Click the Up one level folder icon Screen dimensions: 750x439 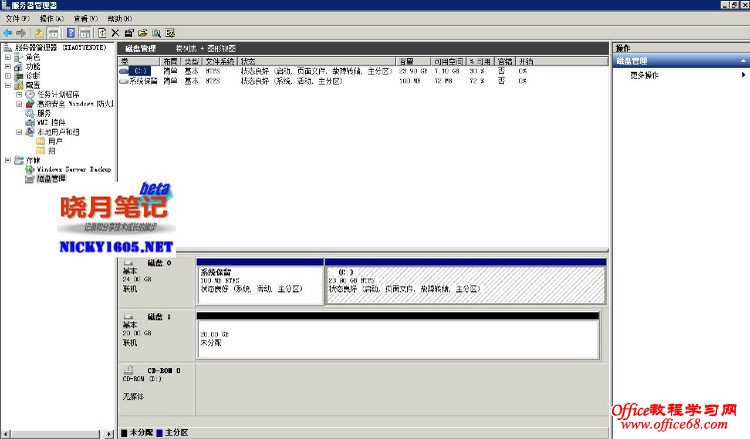pyautogui.click(x=39, y=33)
